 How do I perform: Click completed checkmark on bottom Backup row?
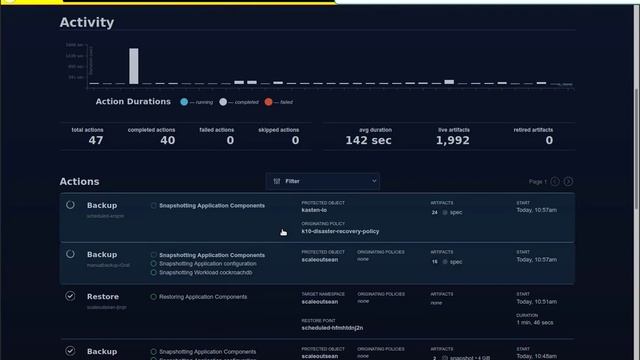[x=70, y=351]
